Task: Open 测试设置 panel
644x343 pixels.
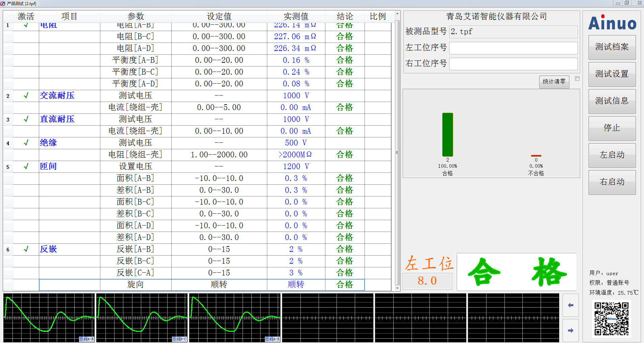Action: [x=612, y=74]
